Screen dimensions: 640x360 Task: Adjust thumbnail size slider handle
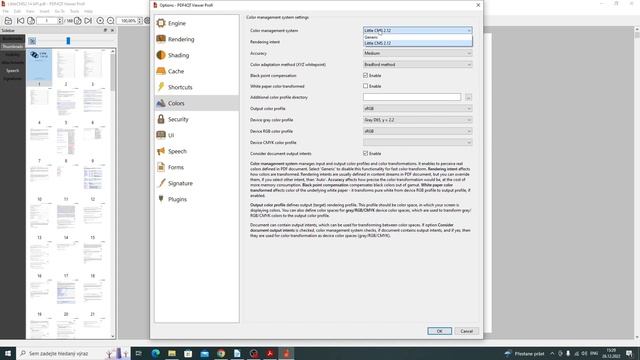pyautogui.click(x=68, y=41)
